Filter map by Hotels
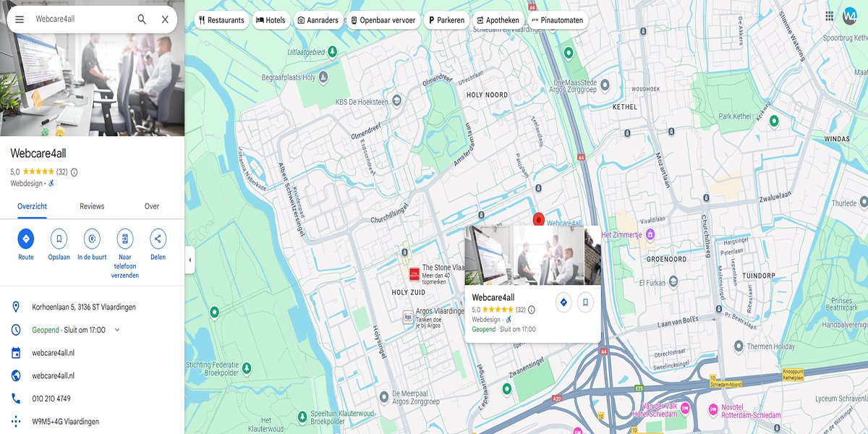This screenshot has height=434, width=868. (271, 20)
